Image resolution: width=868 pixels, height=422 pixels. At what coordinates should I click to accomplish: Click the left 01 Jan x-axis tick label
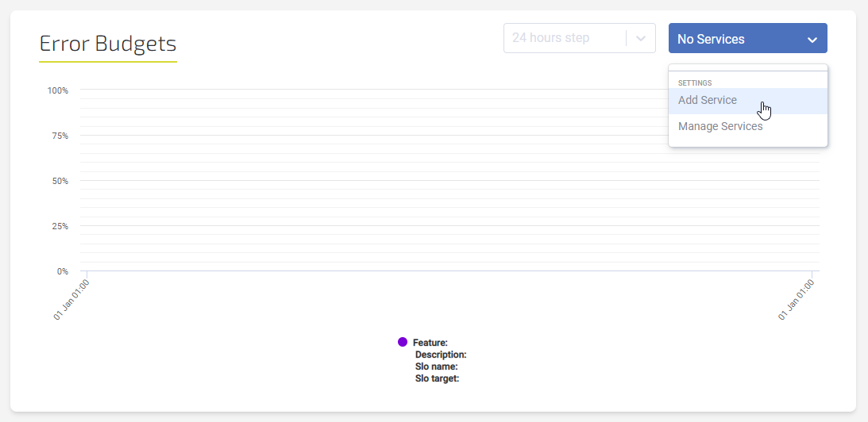pyautogui.click(x=71, y=299)
